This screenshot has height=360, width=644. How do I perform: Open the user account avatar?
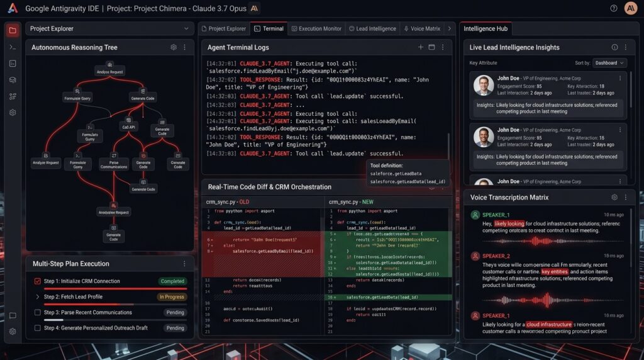(630, 8)
